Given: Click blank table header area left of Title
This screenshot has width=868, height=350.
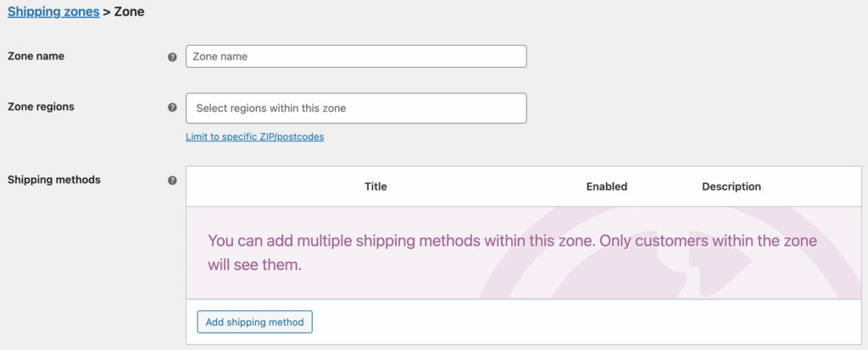Looking at the screenshot, I should pyautogui.click(x=271, y=186).
